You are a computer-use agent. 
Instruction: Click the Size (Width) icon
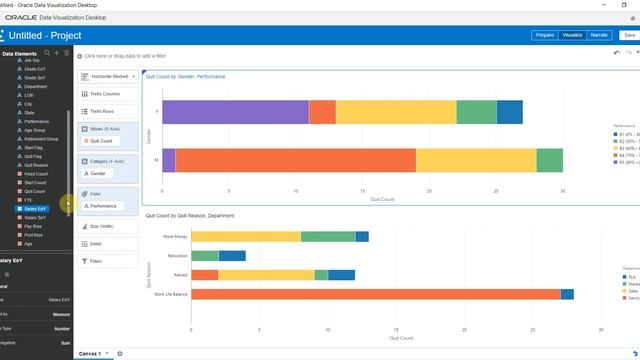84,226
